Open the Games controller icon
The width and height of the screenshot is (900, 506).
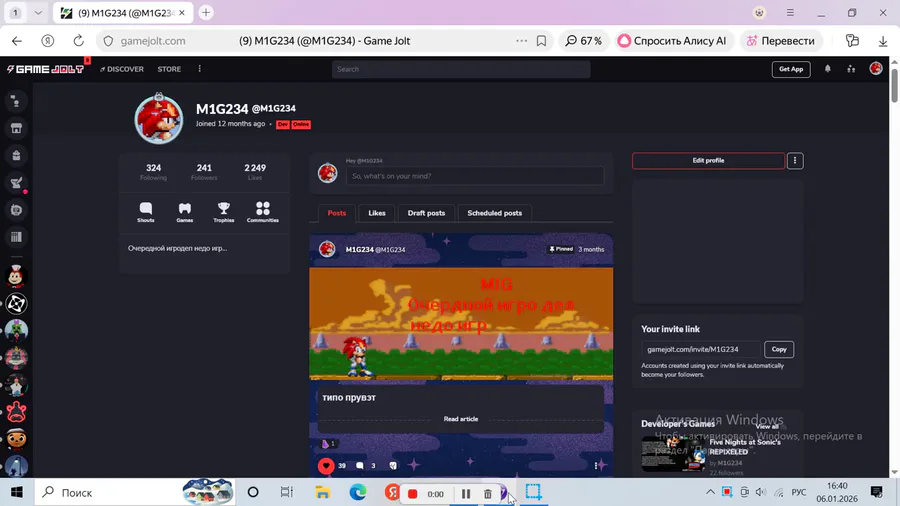click(x=185, y=212)
